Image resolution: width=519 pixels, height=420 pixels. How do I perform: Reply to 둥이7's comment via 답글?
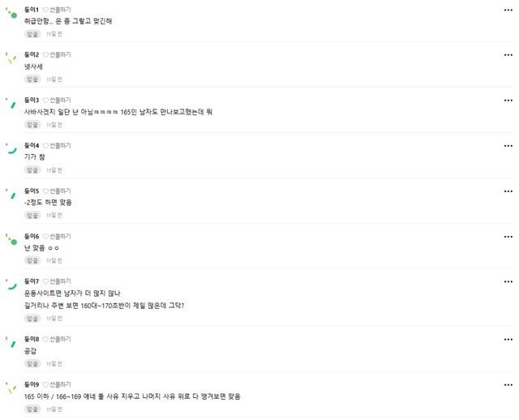[x=32, y=319]
